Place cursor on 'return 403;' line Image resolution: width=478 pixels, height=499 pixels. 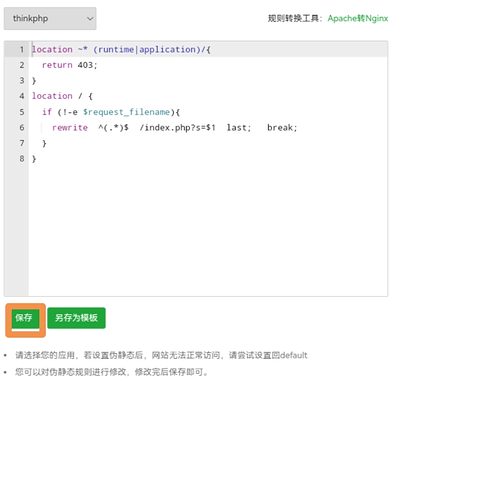click(69, 65)
